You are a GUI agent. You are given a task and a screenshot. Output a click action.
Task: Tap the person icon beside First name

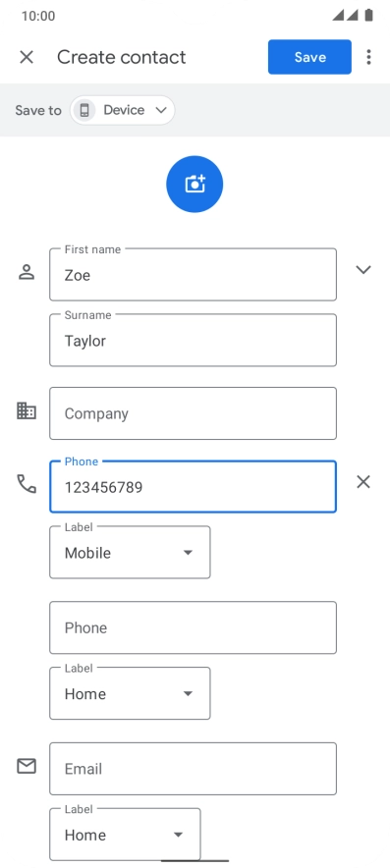27,272
